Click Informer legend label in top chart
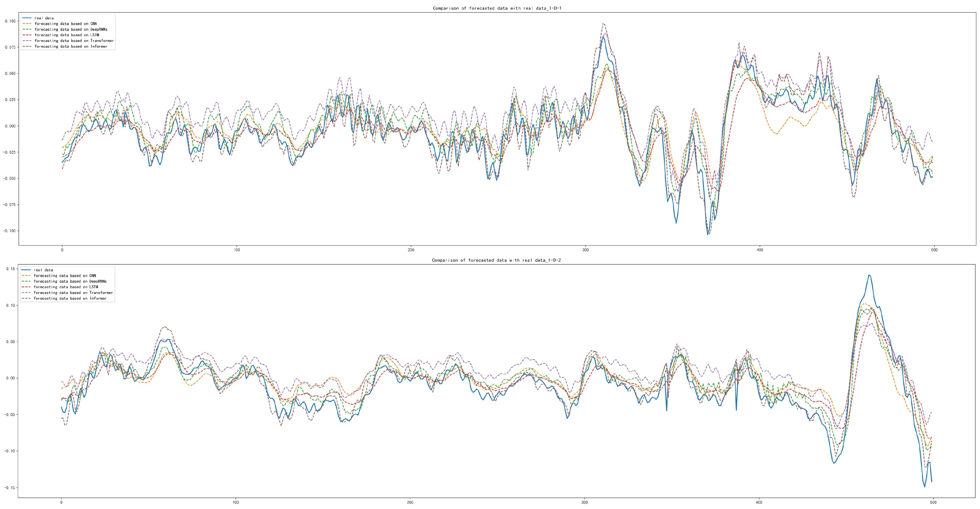The height and width of the screenshot is (509, 980). point(71,47)
